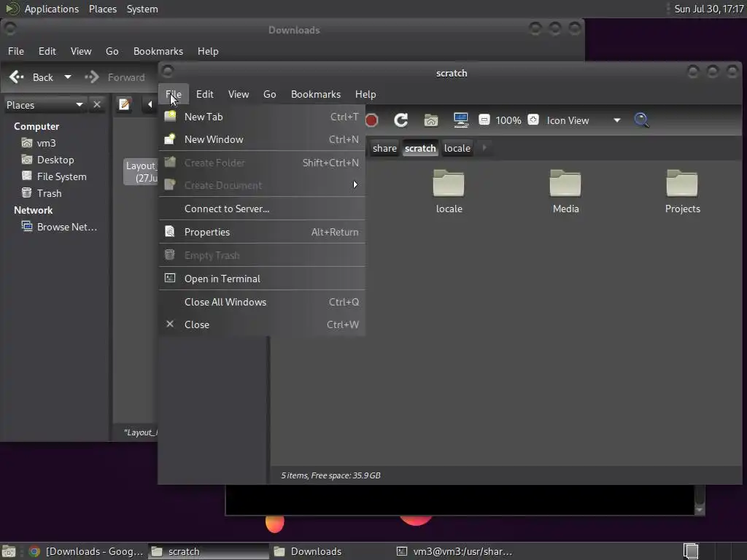Screen dimensions: 747x560
Task: Zoom in with the plus icon beside 100%
Action: click(533, 120)
